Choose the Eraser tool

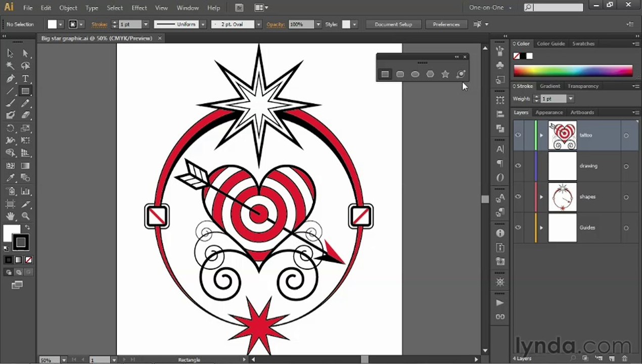25,115
